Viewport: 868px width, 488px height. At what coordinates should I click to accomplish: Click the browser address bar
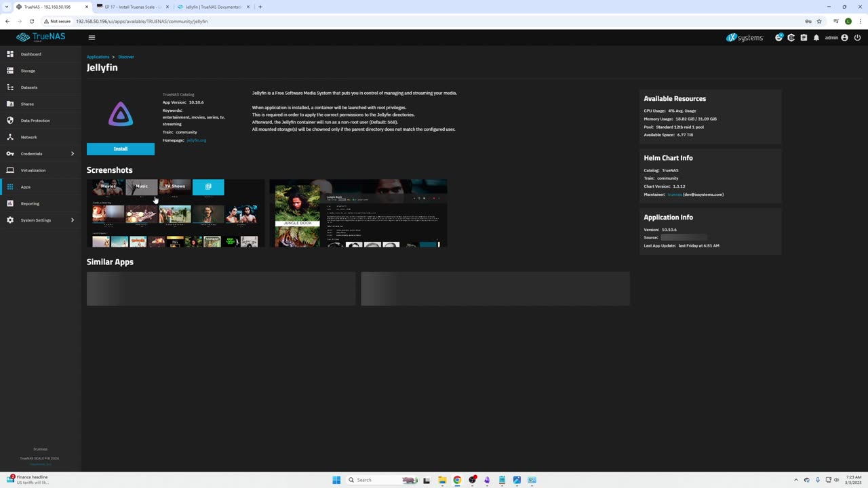click(x=434, y=21)
